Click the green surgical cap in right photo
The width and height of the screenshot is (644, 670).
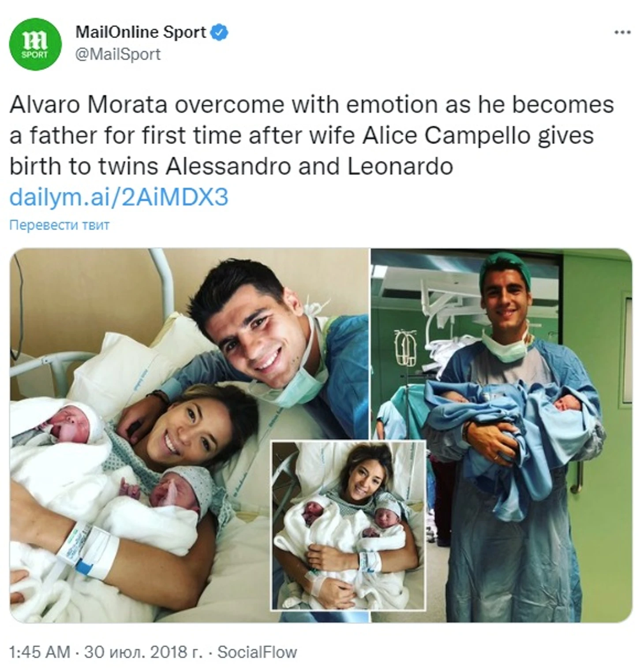click(505, 267)
